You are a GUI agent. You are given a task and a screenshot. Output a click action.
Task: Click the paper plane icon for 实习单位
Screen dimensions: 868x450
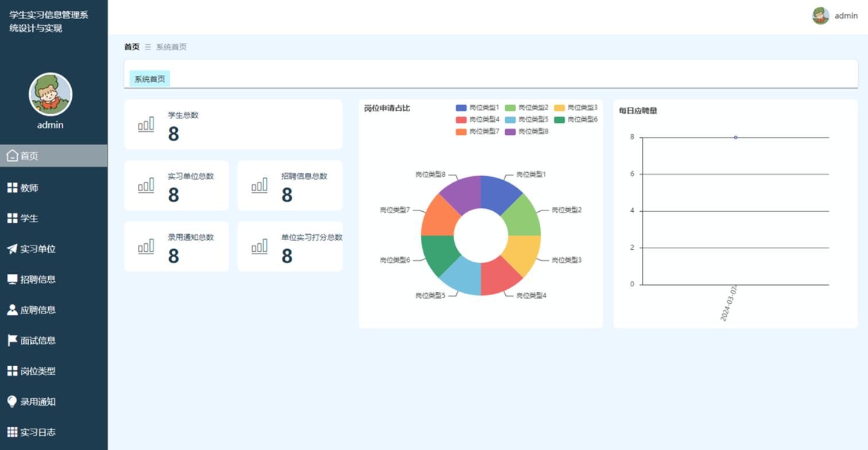click(12, 249)
